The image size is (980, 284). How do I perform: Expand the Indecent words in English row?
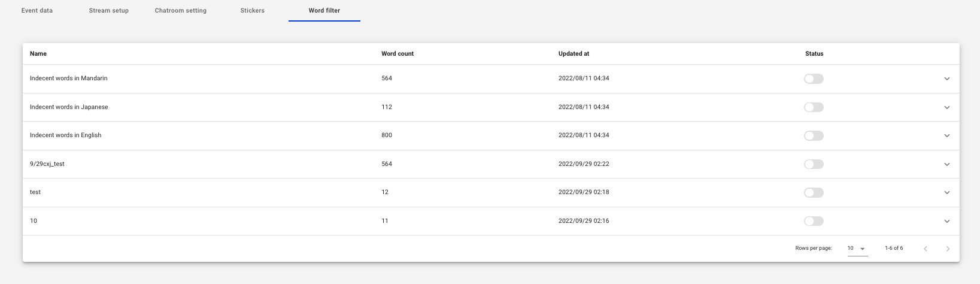tap(947, 136)
